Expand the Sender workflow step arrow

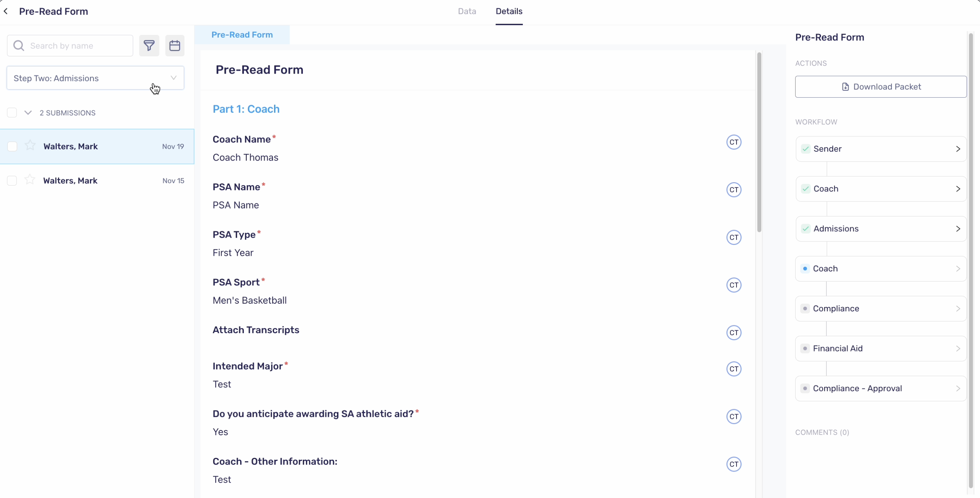[958, 149]
